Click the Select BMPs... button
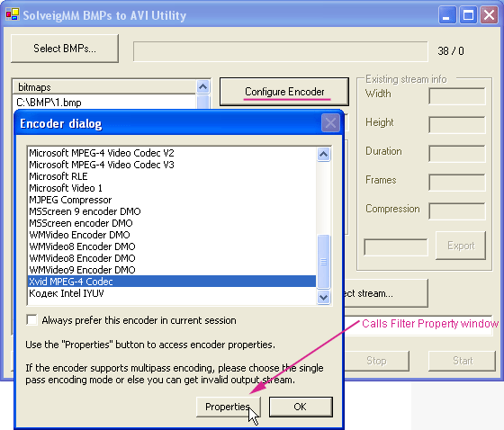This screenshot has height=430, width=504. (65, 49)
